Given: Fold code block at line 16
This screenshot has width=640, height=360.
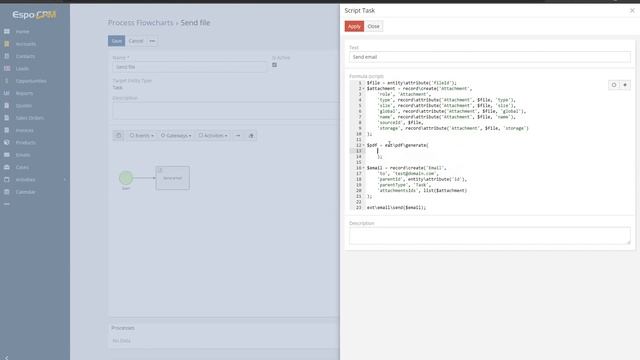Looking at the screenshot, I should point(363,168).
